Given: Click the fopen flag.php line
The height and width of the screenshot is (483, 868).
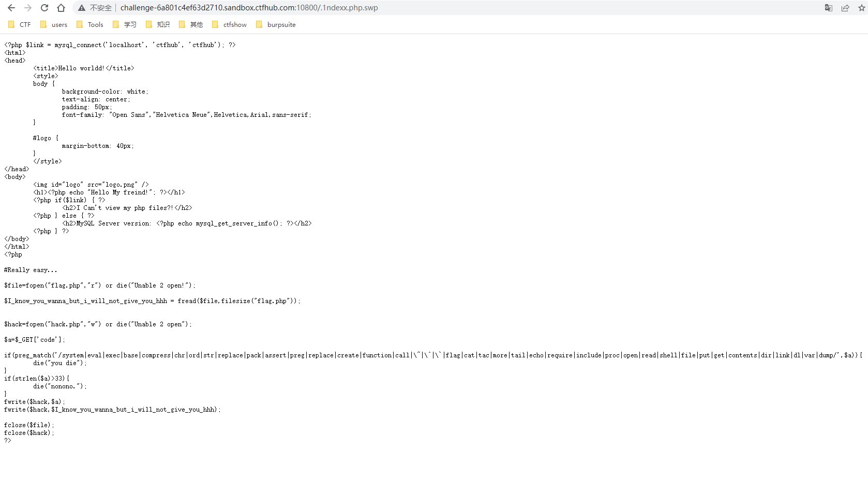Looking at the screenshot, I should tap(100, 285).
